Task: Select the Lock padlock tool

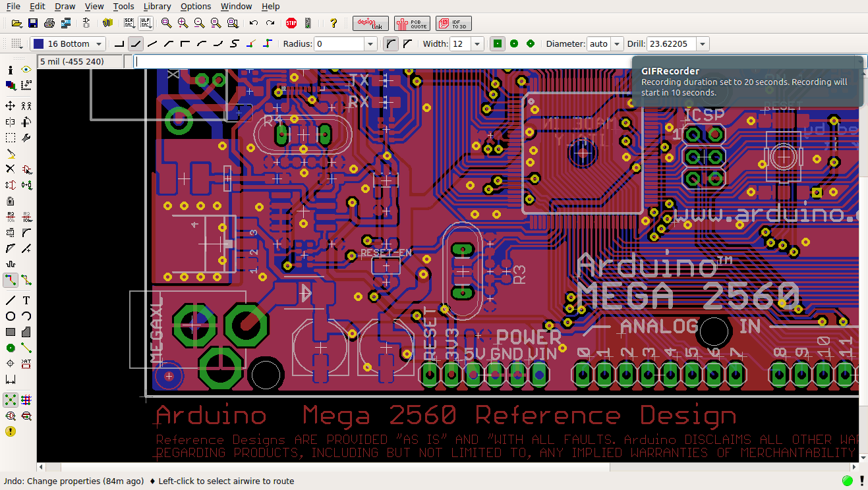Action: [x=11, y=201]
